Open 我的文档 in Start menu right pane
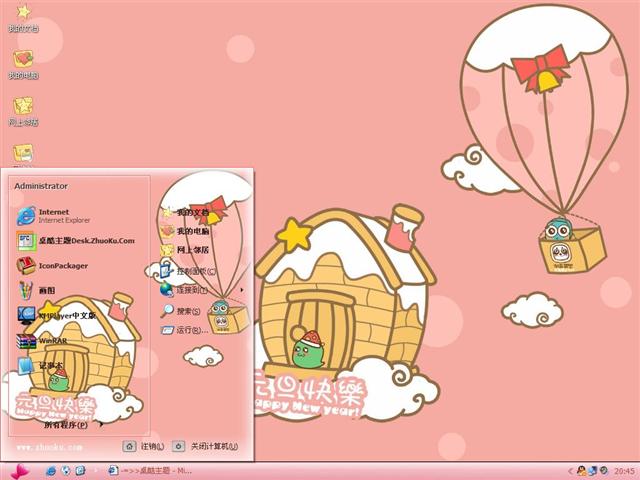This screenshot has width=640, height=480. coord(184,212)
